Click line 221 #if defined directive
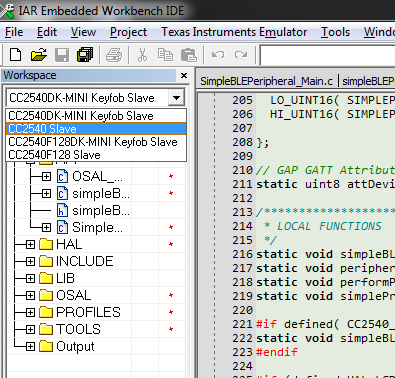Image resolution: width=395 pixels, height=378 pixels. tap(325, 324)
